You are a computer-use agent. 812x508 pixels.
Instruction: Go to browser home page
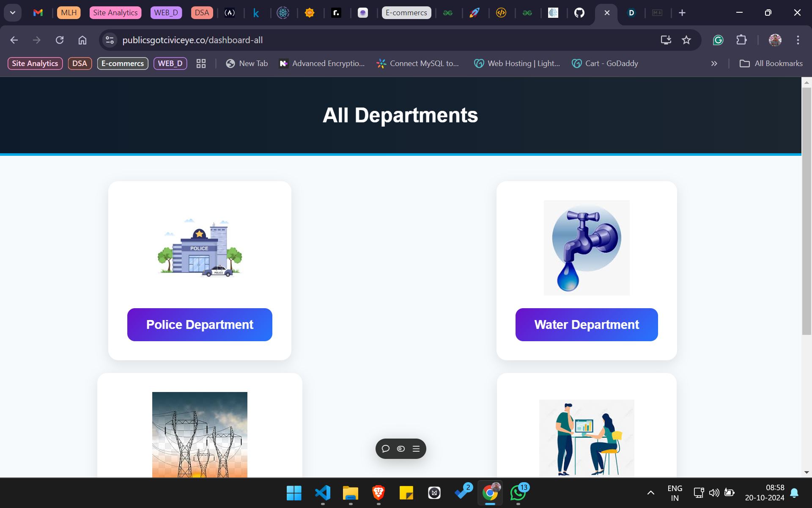coord(82,40)
